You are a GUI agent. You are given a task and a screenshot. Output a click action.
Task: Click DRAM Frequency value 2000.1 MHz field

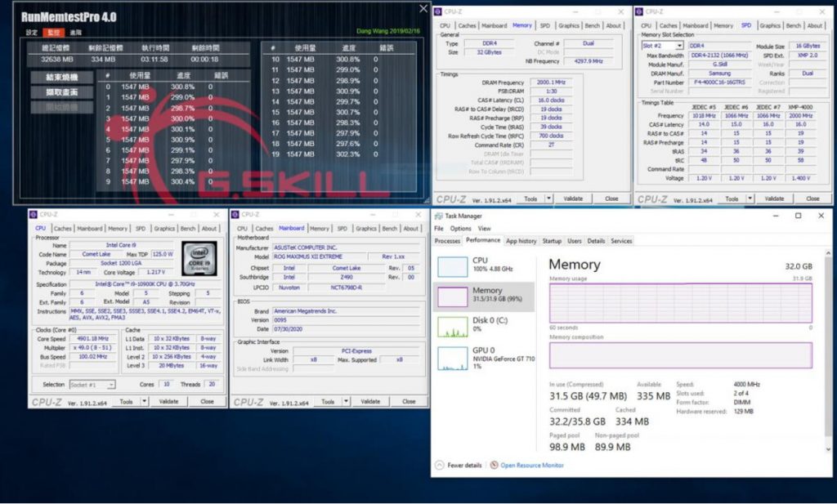pos(551,83)
